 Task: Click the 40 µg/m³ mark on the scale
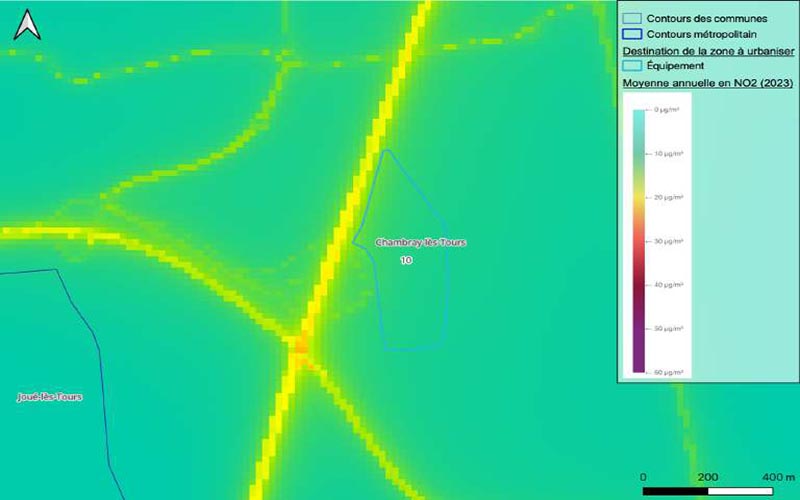click(667, 285)
